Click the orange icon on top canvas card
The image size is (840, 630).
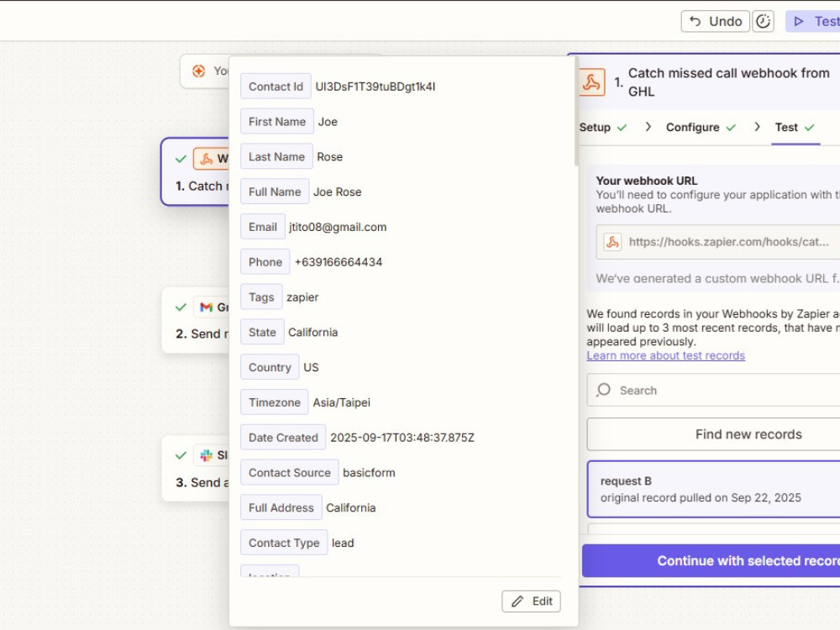[x=199, y=71]
